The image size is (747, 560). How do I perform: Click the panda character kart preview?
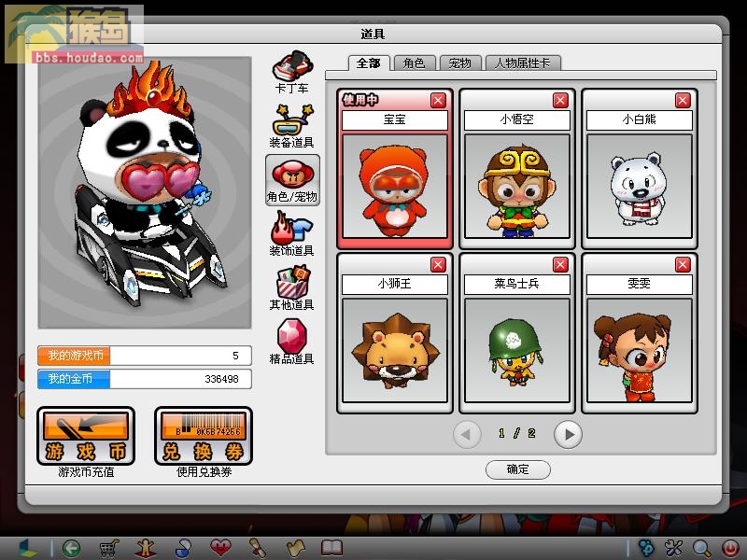[145, 192]
